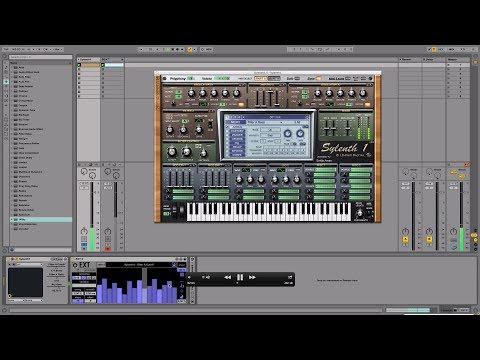Click Sylenth1 portamento knob right of the keyboard
This screenshot has width=480, height=360.
(359, 213)
